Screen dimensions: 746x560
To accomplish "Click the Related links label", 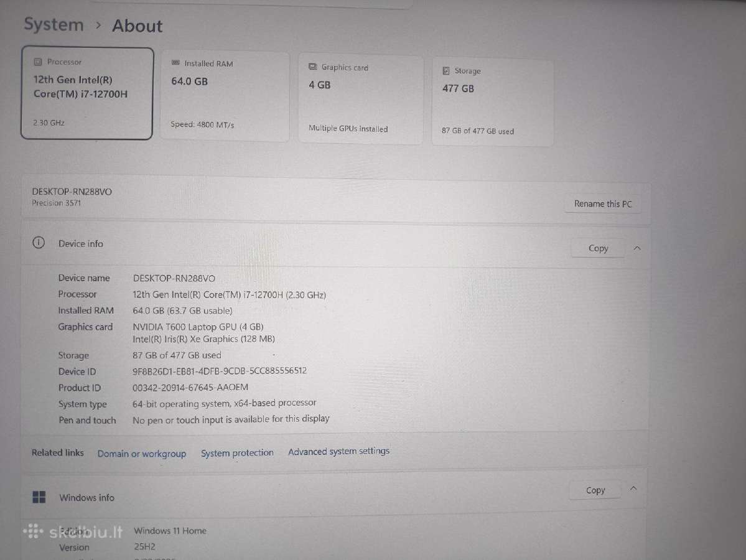I will [x=58, y=452].
